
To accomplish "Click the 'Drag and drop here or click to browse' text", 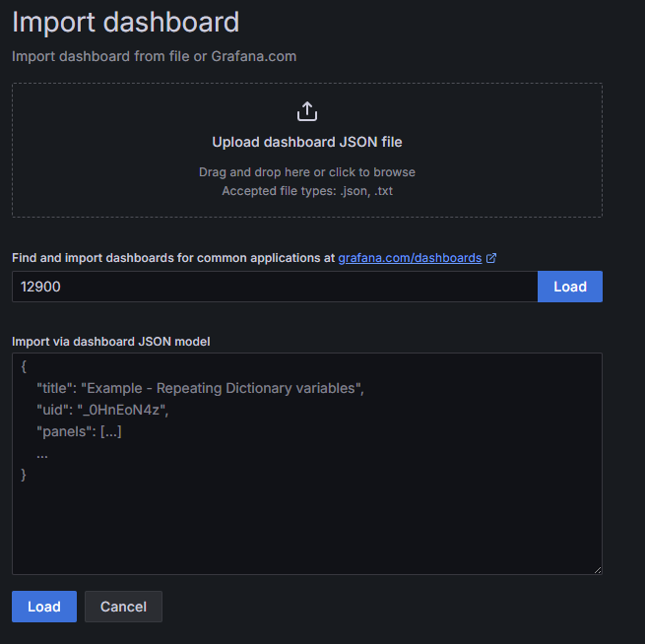I will (307, 172).
